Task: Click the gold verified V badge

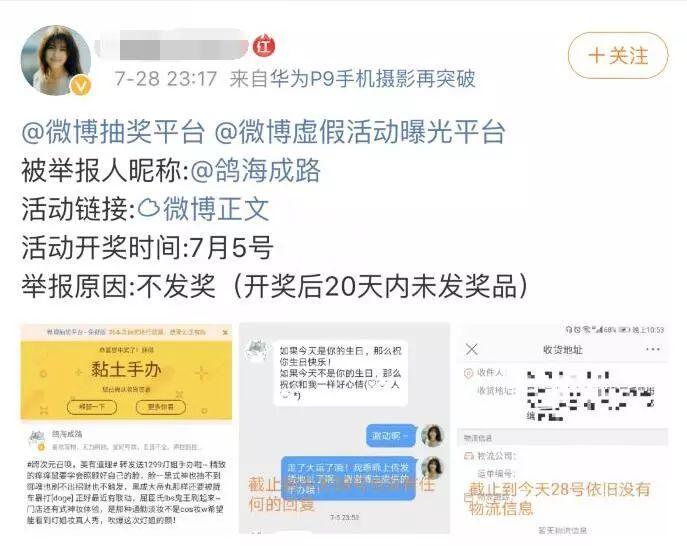Action: pyautogui.click(x=81, y=85)
